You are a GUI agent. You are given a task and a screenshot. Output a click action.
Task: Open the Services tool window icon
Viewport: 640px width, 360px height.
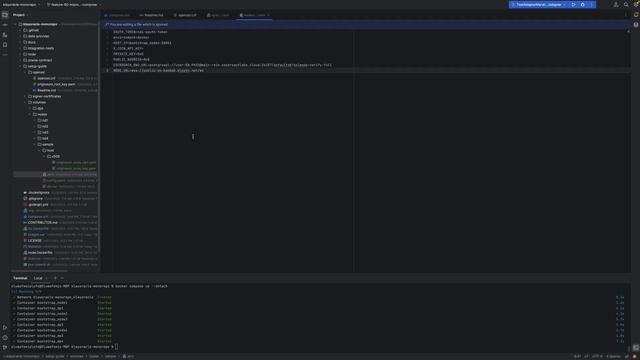[5, 327]
